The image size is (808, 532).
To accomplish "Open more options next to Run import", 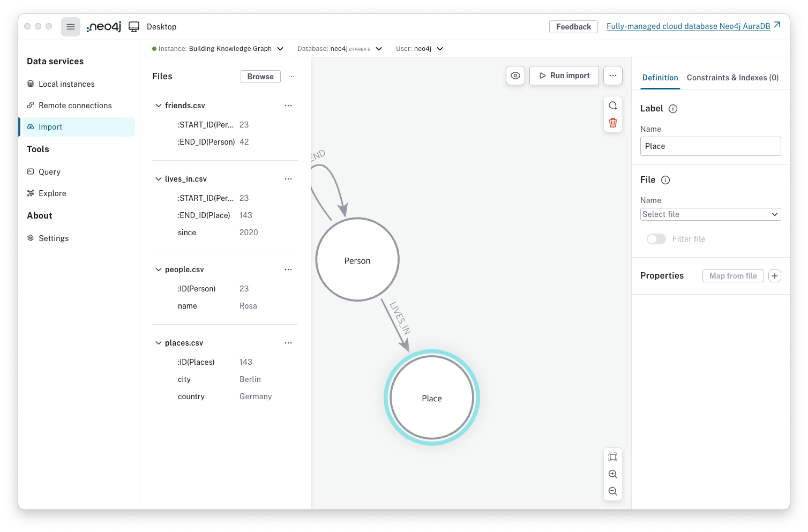I will (613, 76).
